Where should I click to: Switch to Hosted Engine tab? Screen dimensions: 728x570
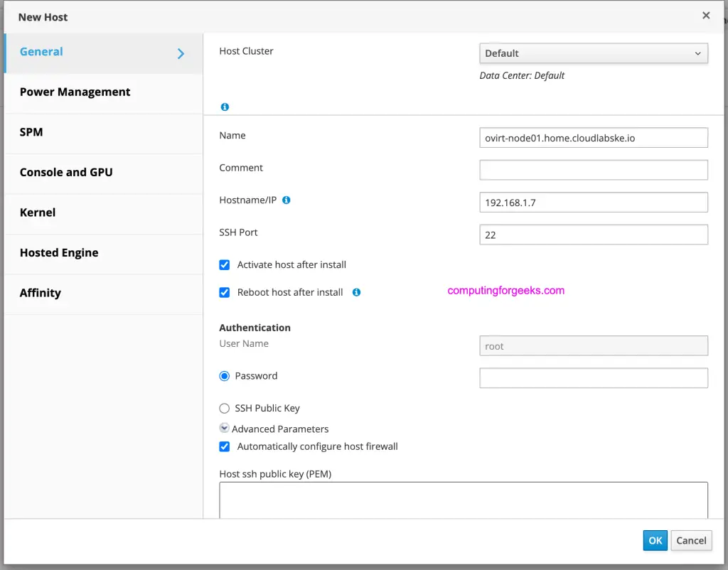(x=103, y=253)
